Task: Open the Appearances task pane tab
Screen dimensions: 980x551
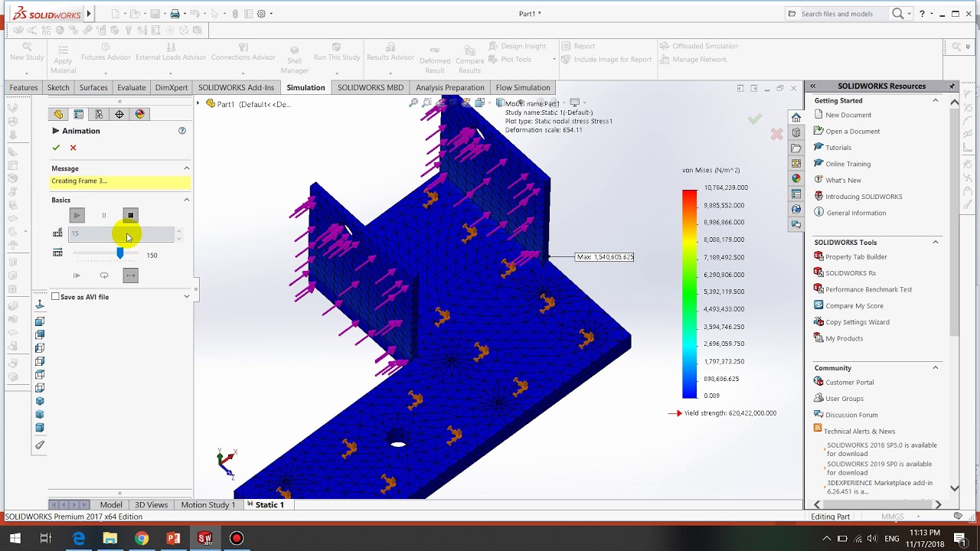Action: pos(796,178)
